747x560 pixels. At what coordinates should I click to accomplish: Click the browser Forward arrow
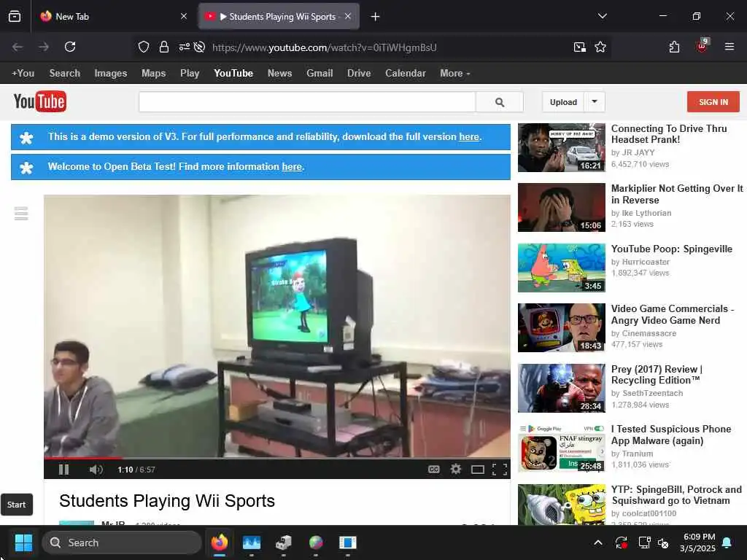44,47
